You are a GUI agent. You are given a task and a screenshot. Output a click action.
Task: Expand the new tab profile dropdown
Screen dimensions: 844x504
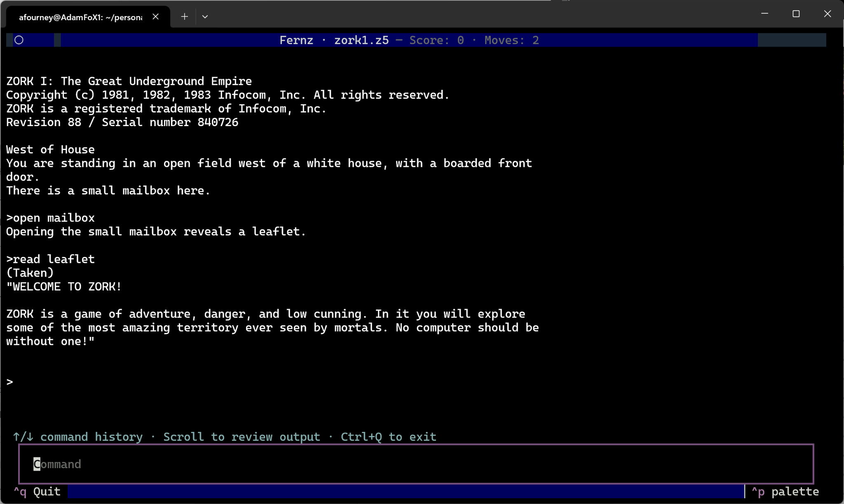pos(205,16)
